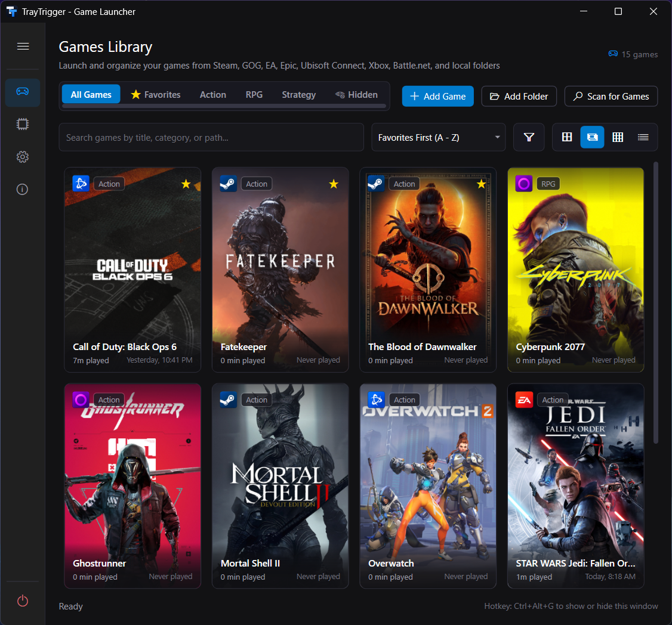
Task: Click the Battle.net icon on Overwatch card
Action: click(x=377, y=400)
